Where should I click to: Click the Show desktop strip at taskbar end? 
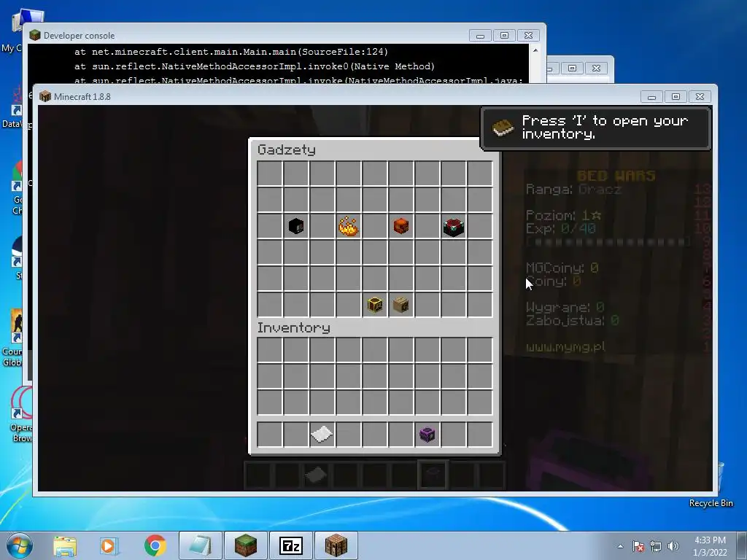[742, 545]
